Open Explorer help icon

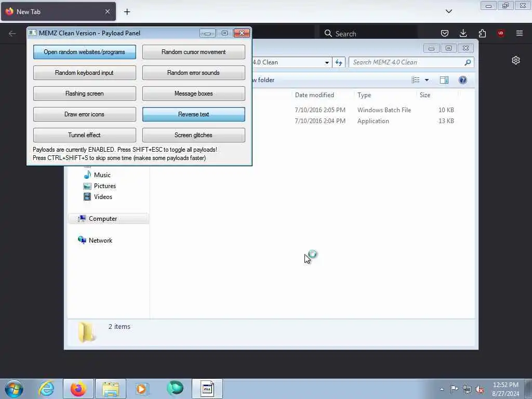(462, 80)
